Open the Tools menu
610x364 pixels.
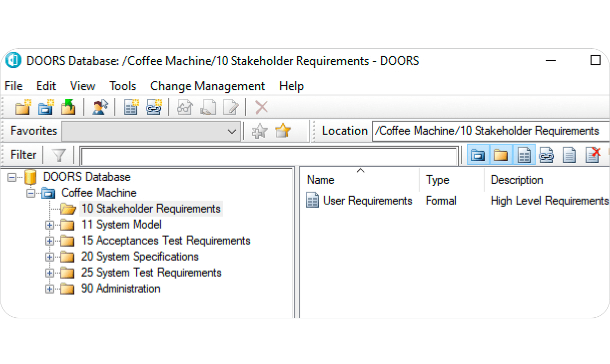[x=123, y=86]
